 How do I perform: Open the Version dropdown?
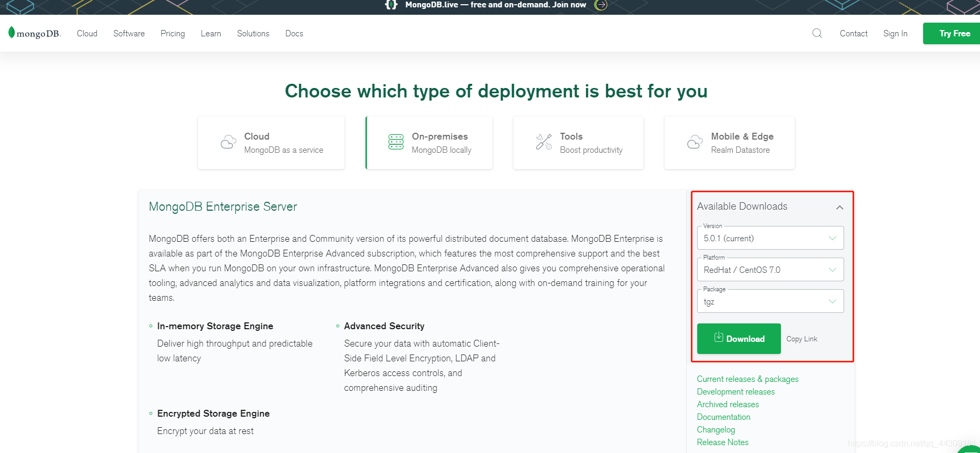pyautogui.click(x=770, y=238)
